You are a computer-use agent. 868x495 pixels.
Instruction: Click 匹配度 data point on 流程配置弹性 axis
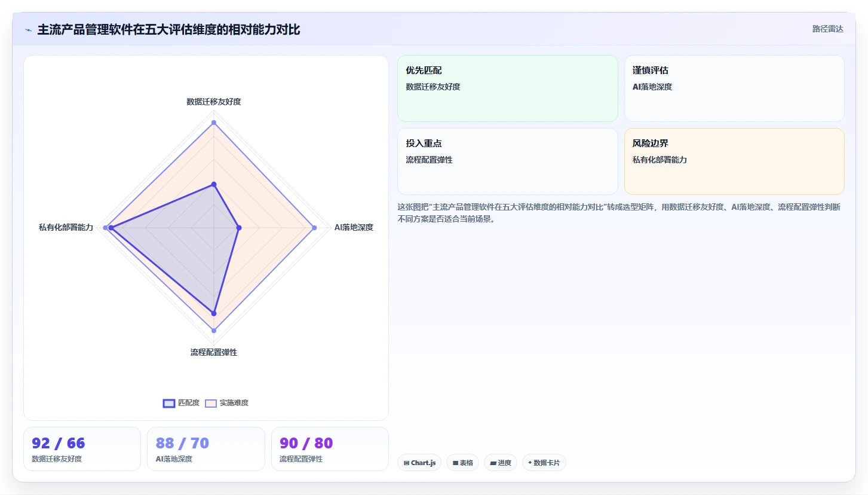click(x=214, y=313)
